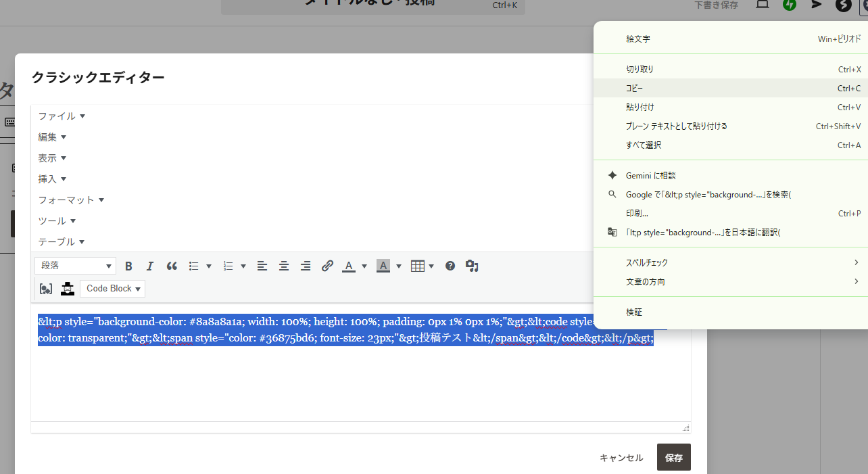
Task: Click the 保存 button
Action: (674, 457)
